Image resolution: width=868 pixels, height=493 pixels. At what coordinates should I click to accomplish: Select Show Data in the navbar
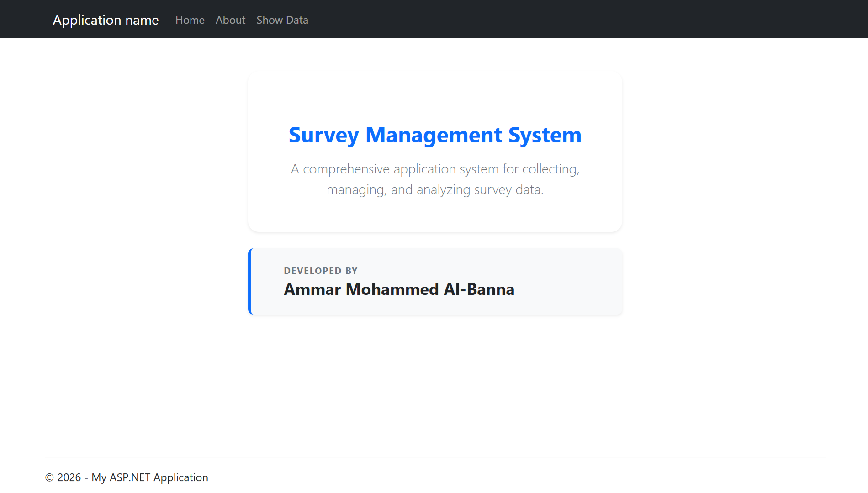point(282,20)
